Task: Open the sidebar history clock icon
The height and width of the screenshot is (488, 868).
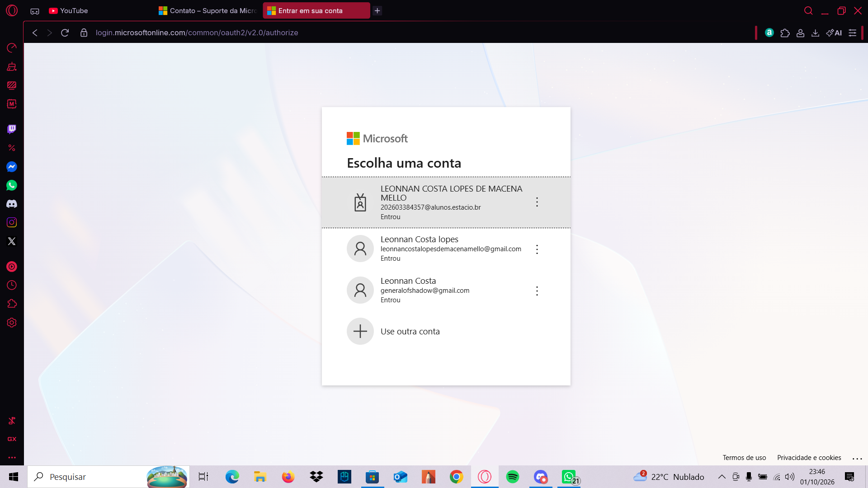Action: coord(12,285)
